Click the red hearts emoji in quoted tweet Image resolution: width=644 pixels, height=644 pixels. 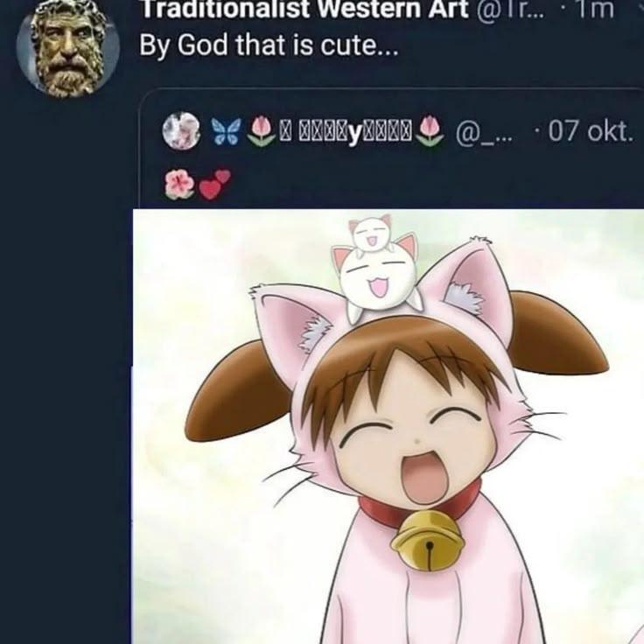tap(213, 183)
